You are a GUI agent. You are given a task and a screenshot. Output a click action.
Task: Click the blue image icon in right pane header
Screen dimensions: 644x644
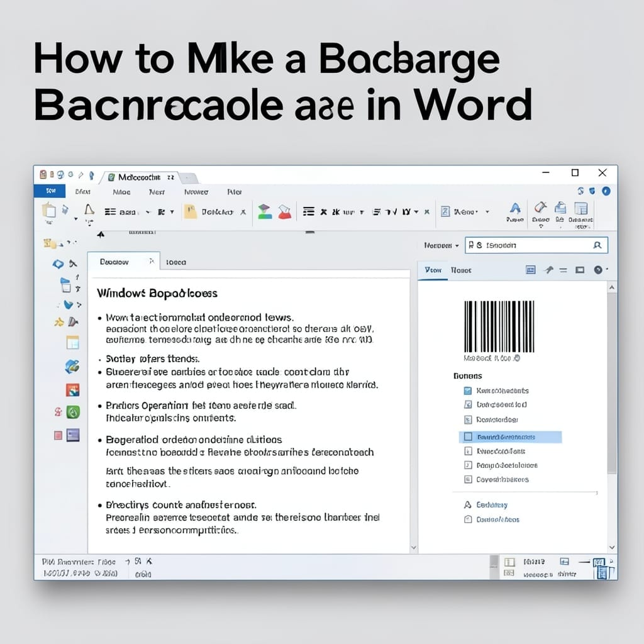[x=531, y=270]
